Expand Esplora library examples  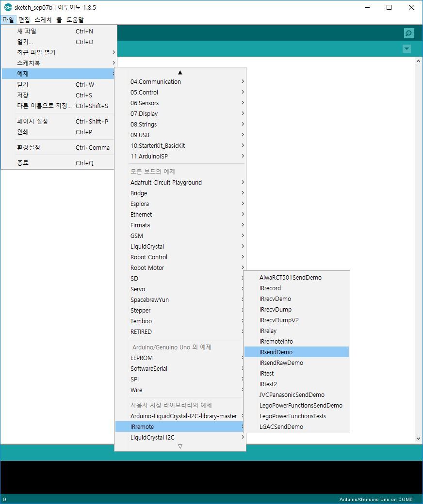180,204
